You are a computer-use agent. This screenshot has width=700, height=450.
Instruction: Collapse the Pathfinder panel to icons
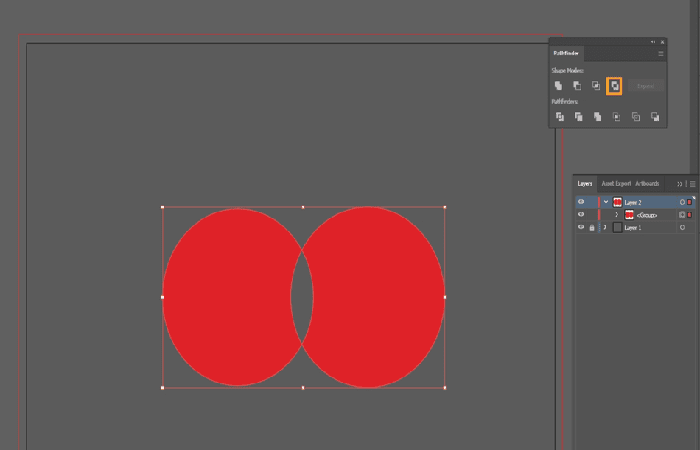pos(653,42)
